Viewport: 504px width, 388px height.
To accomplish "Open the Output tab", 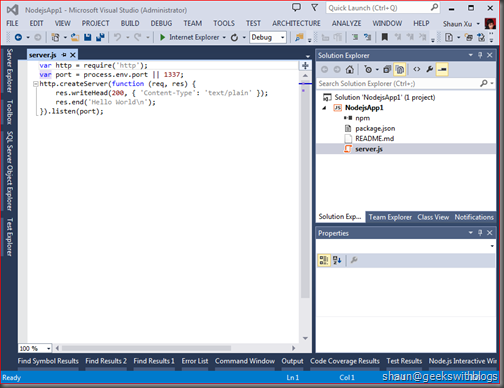I will coord(292,361).
